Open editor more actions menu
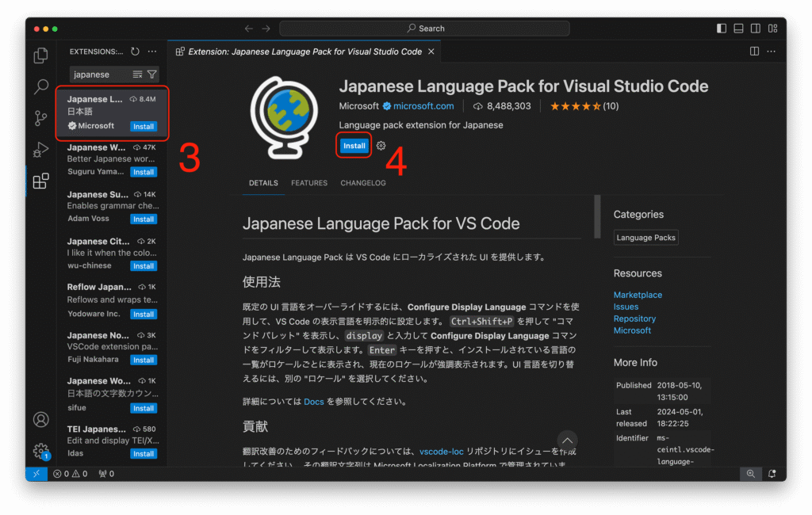 pos(771,51)
